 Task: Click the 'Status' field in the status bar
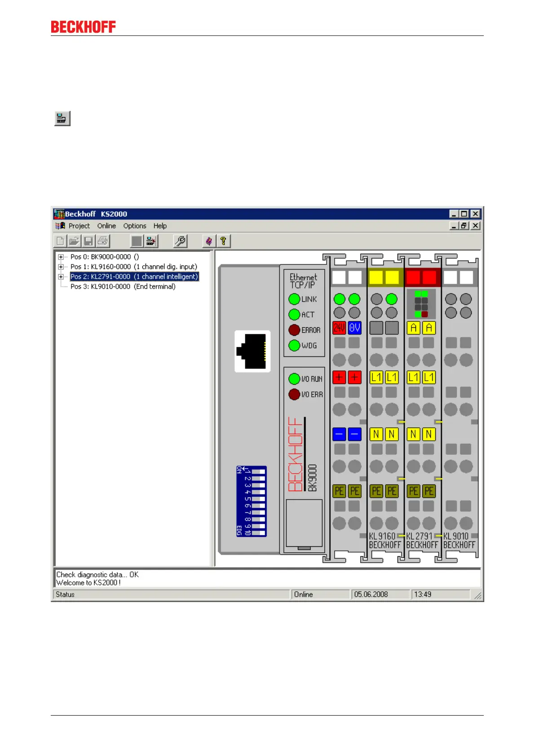[x=172, y=594]
